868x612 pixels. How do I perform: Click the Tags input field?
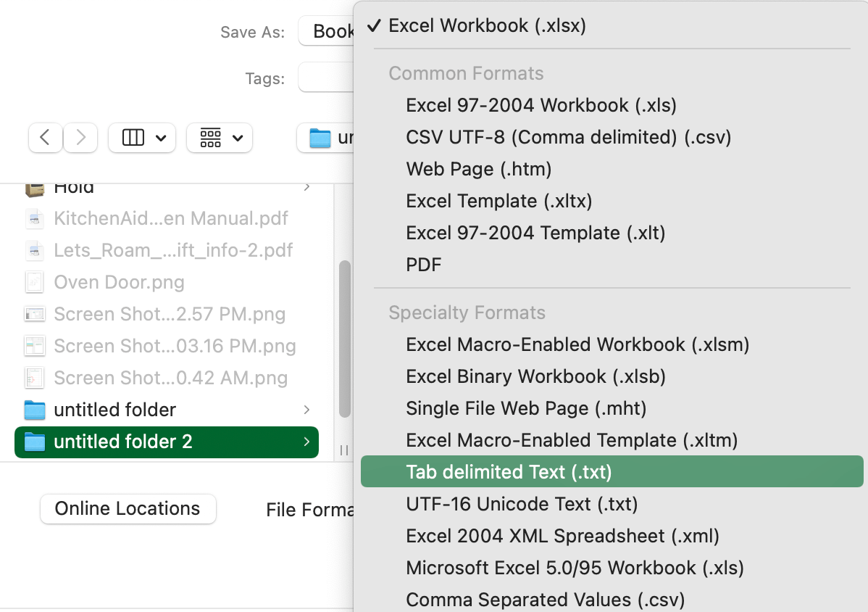point(326,78)
